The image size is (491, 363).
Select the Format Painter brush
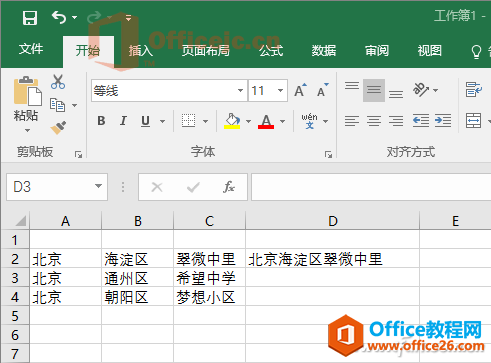58,128
